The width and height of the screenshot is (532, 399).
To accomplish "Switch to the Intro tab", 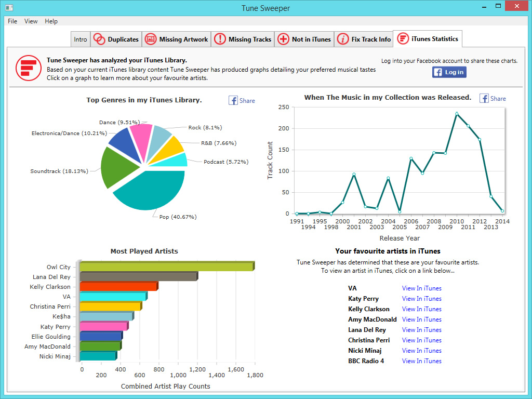I will pyautogui.click(x=81, y=39).
